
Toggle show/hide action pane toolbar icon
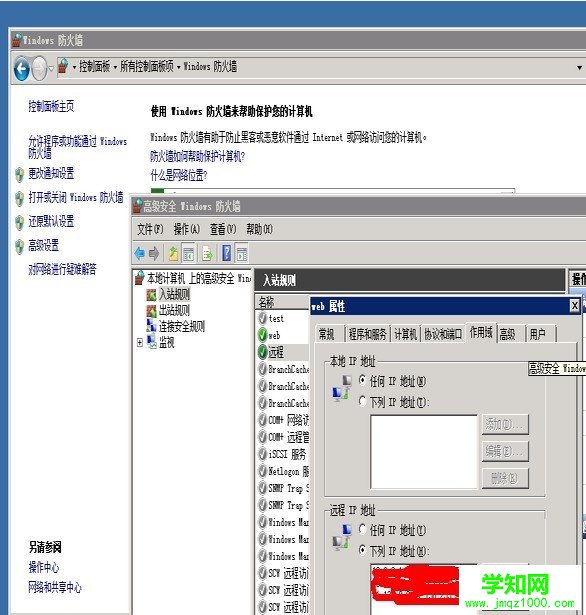[x=242, y=253]
